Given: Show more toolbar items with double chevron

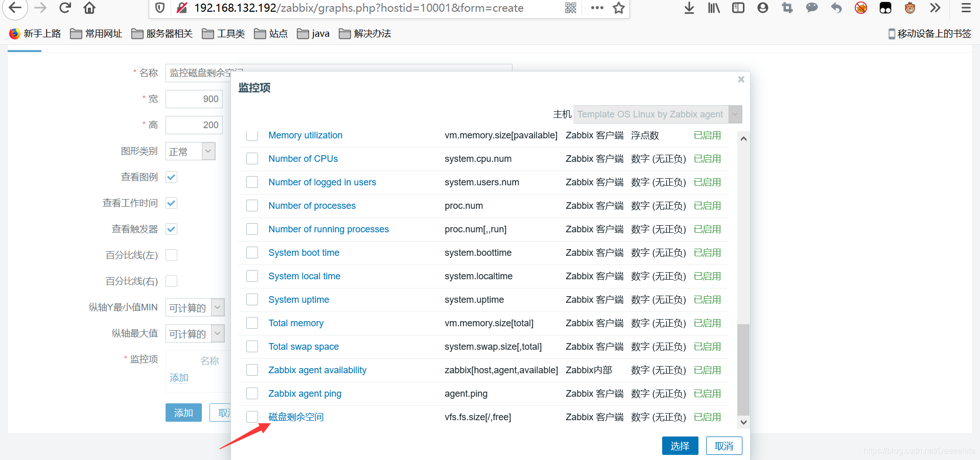Looking at the screenshot, I should coord(935,8).
